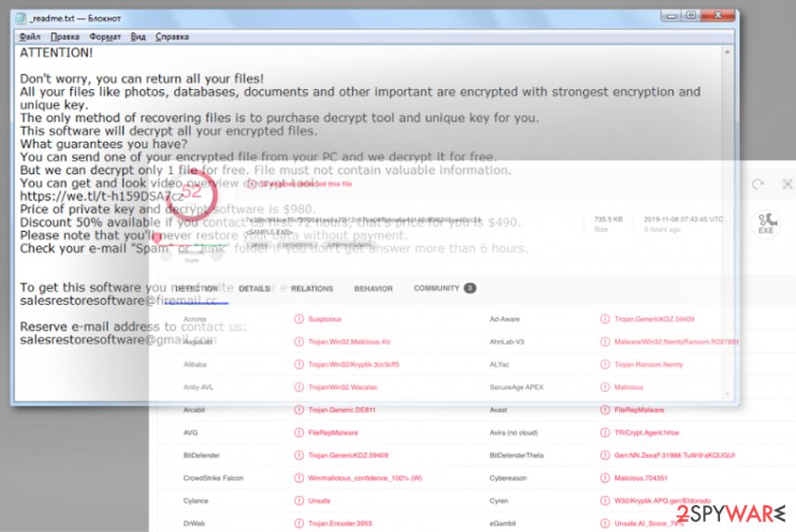Screen dimensions: 796x532
Task: Open the Формат menu in Notepad
Action: 105,36
